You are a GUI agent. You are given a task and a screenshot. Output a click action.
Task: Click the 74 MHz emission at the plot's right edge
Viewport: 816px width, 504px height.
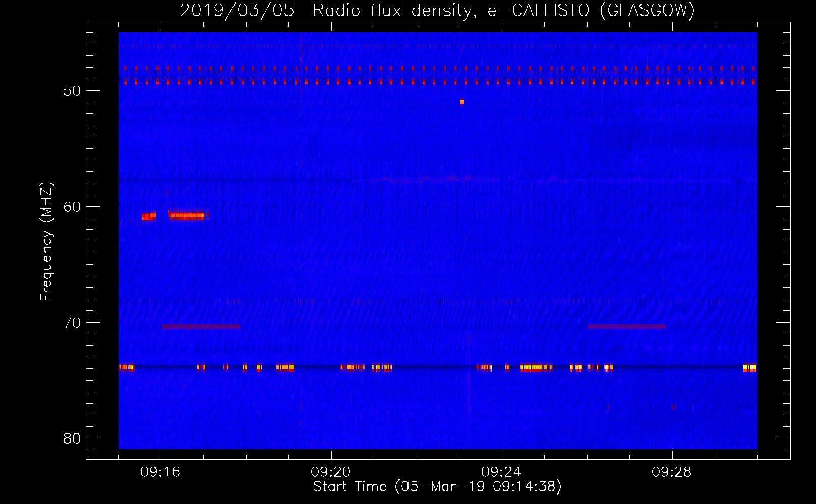[750, 368]
